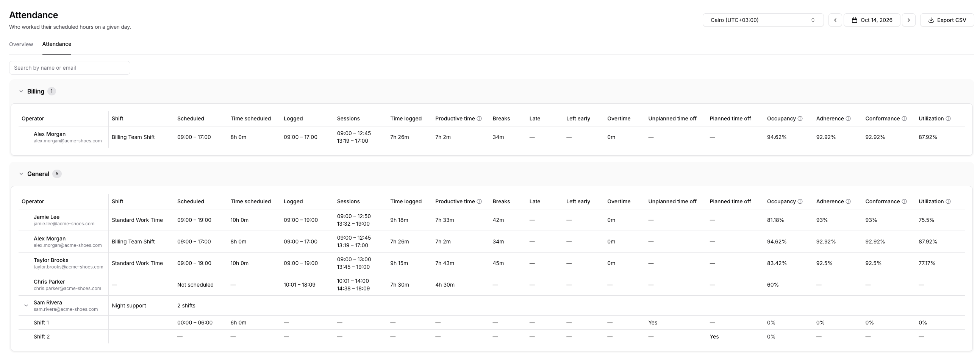Show Utilization info icon in Billing table
This screenshot has height=354, width=980.
tap(948, 119)
